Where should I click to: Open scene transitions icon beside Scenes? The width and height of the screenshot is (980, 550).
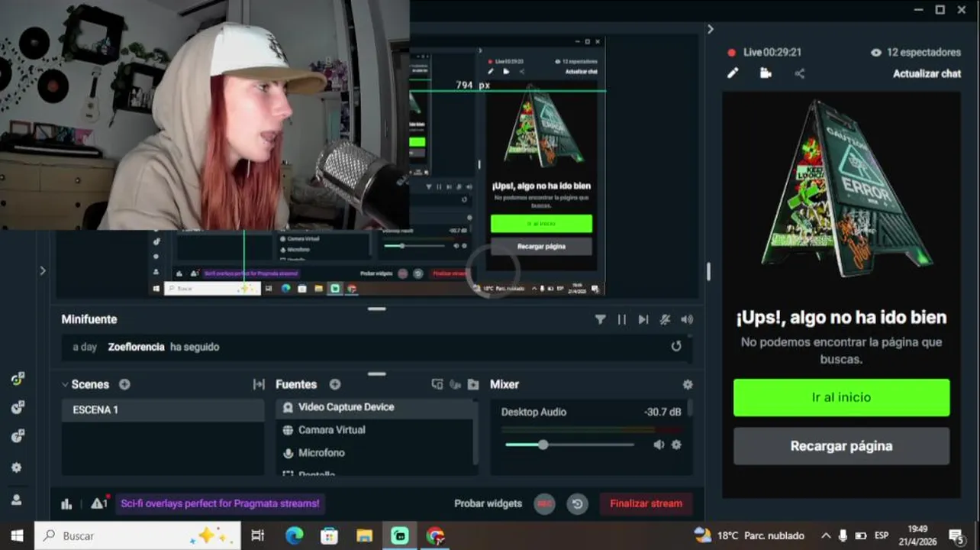[x=259, y=384]
